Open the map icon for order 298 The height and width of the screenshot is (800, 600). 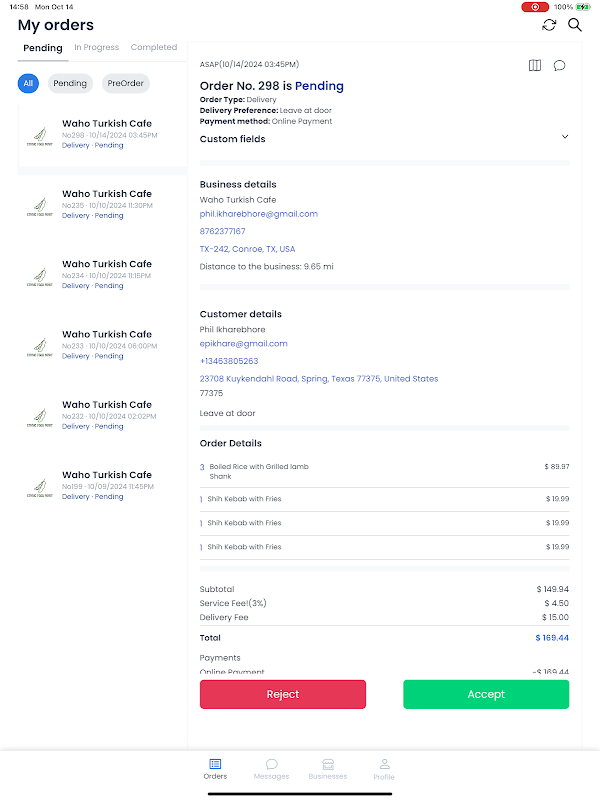pyautogui.click(x=535, y=66)
